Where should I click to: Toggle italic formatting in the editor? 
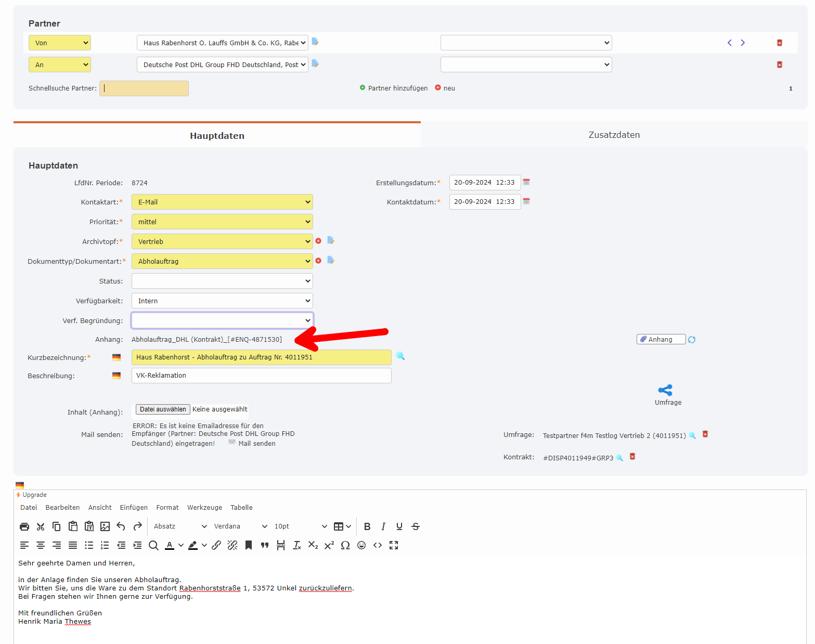pyautogui.click(x=383, y=526)
